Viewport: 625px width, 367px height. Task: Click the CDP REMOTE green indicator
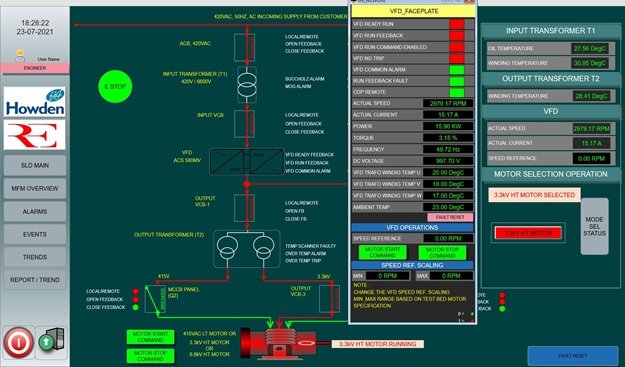tap(457, 92)
